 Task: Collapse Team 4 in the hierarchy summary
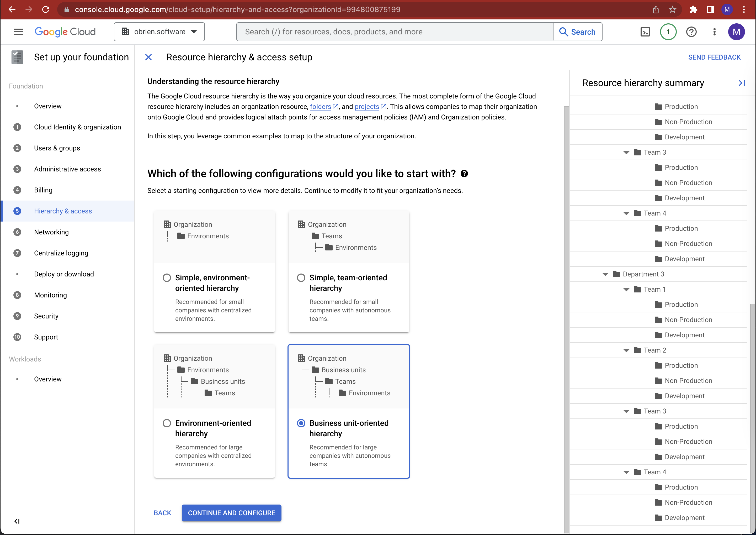626,213
